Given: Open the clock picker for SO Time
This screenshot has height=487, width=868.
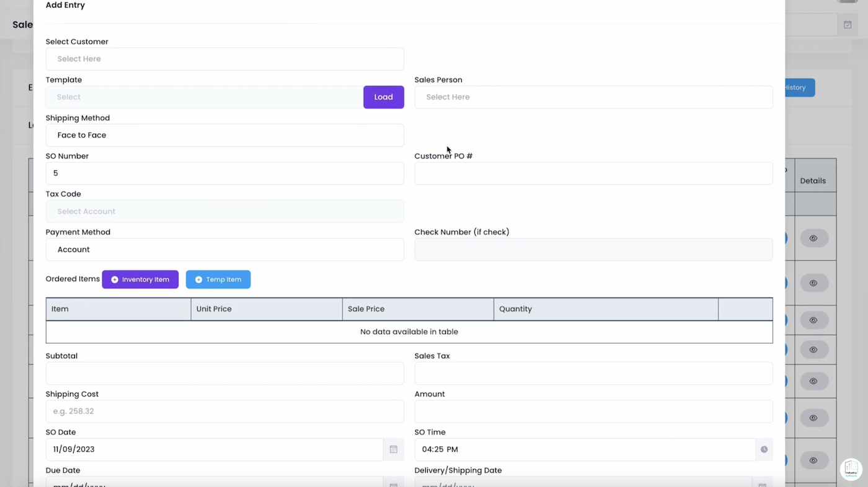Looking at the screenshot, I should coord(764,449).
